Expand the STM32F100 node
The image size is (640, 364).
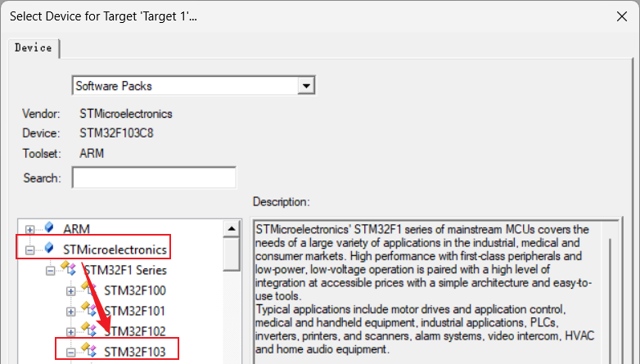point(70,291)
